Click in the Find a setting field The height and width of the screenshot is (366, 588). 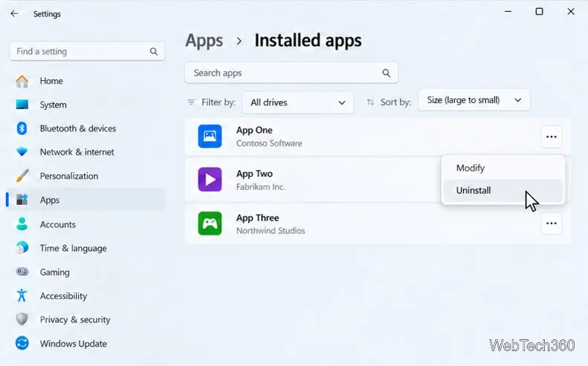coord(87,51)
